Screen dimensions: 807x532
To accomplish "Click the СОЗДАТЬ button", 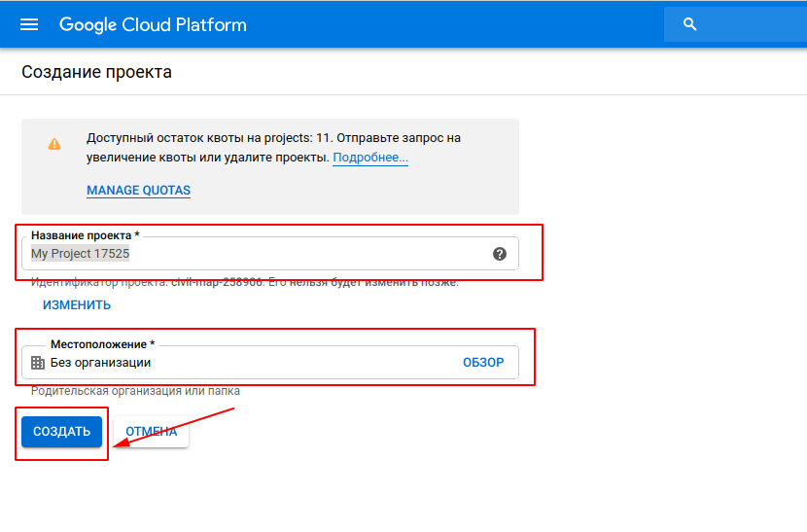I will 62,432.
